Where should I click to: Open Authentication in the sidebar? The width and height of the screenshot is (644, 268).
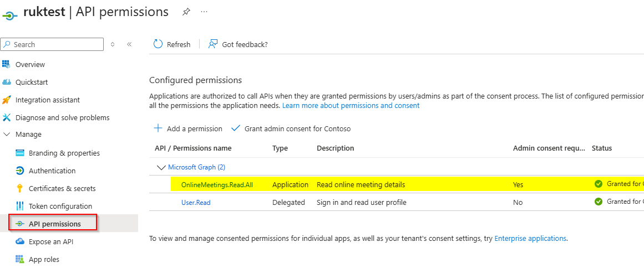click(52, 171)
